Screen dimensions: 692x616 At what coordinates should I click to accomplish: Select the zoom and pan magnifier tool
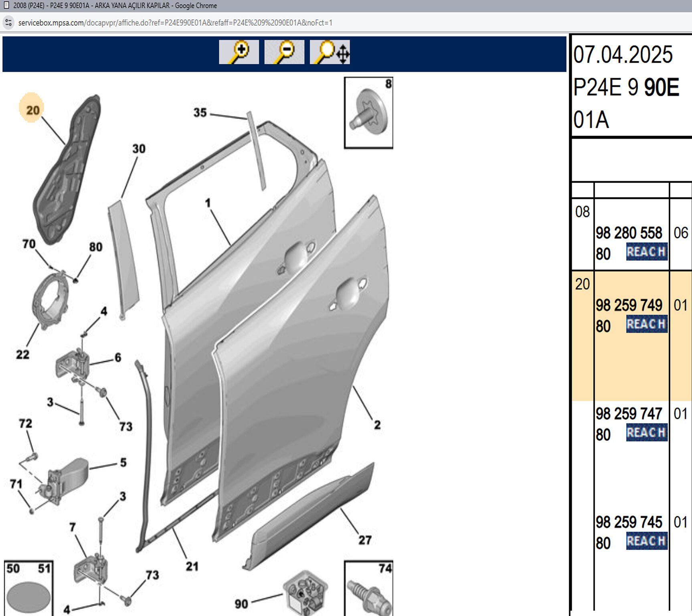tap(330, 52)
